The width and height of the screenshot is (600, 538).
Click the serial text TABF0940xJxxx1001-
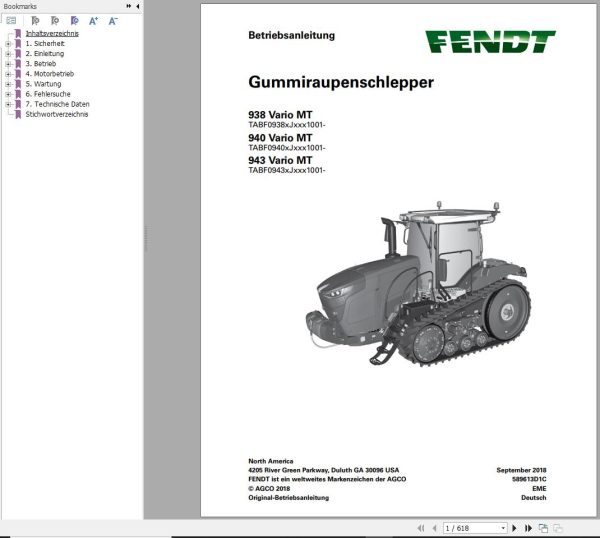point(287,148)
